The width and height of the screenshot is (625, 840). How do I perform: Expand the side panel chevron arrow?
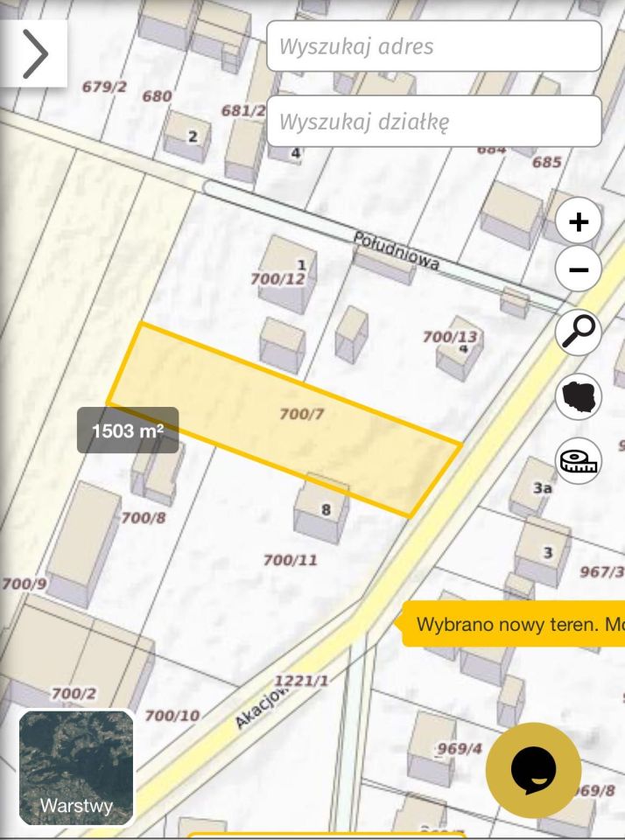click(x=34, y=53)
